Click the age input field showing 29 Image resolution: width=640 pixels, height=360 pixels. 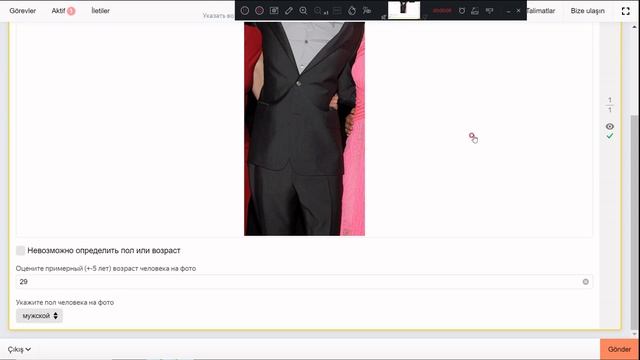pos(304,282)
